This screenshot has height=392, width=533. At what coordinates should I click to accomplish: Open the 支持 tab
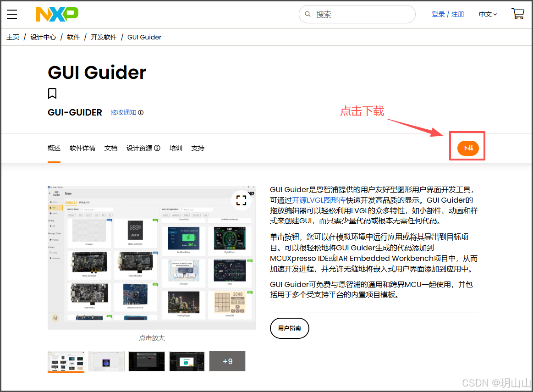pos(198,148)
